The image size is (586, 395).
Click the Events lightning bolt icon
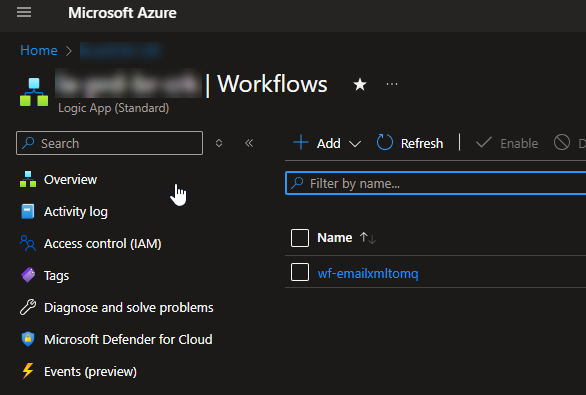(x=28, y=371)
